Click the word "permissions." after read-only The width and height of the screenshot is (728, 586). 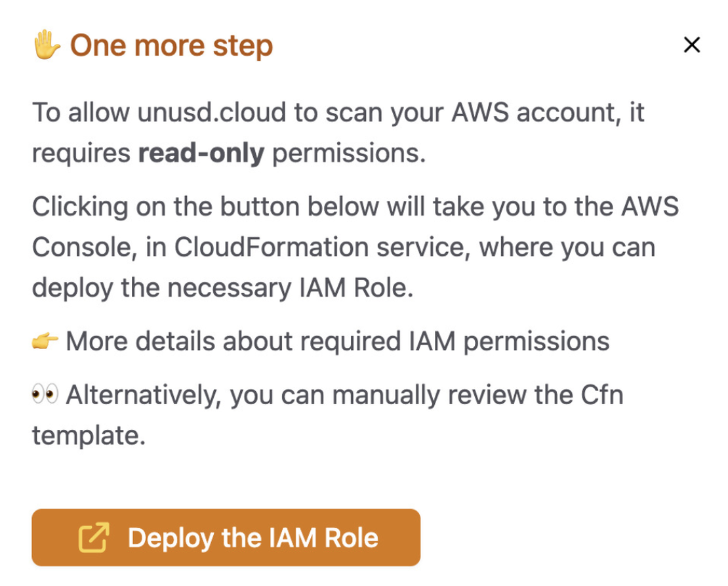pos(349,153)
